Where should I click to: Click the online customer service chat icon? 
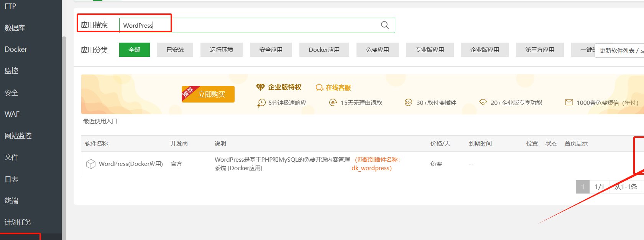(319, 88)
